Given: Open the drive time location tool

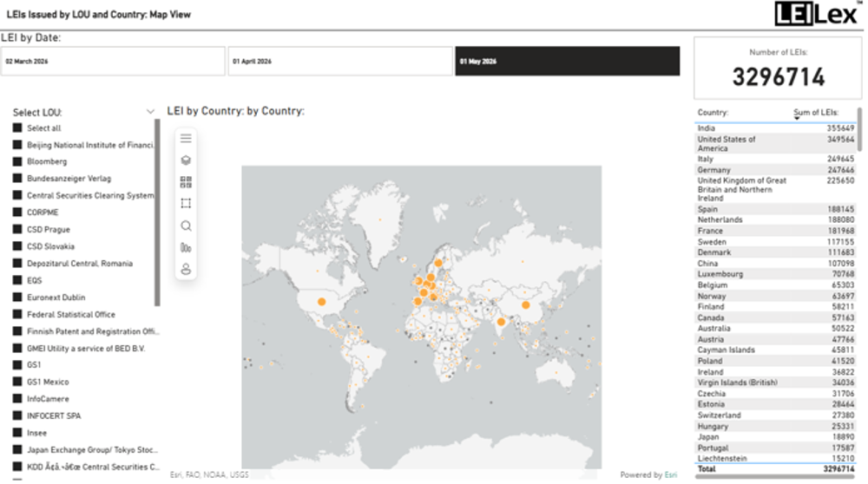Looking at the screenshot, I should tap(186, 269).
